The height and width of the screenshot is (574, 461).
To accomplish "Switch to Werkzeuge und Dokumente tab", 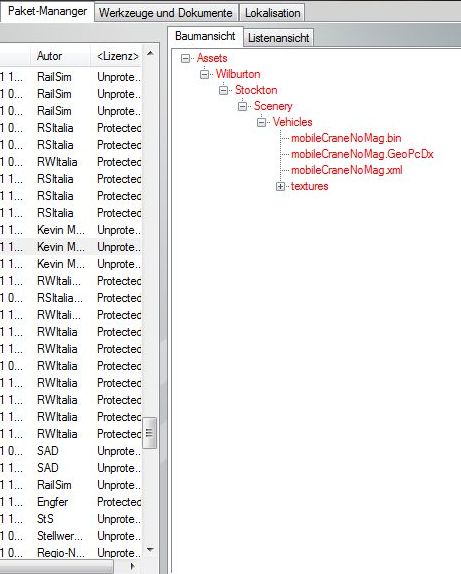I will click(x=166, y=13).
